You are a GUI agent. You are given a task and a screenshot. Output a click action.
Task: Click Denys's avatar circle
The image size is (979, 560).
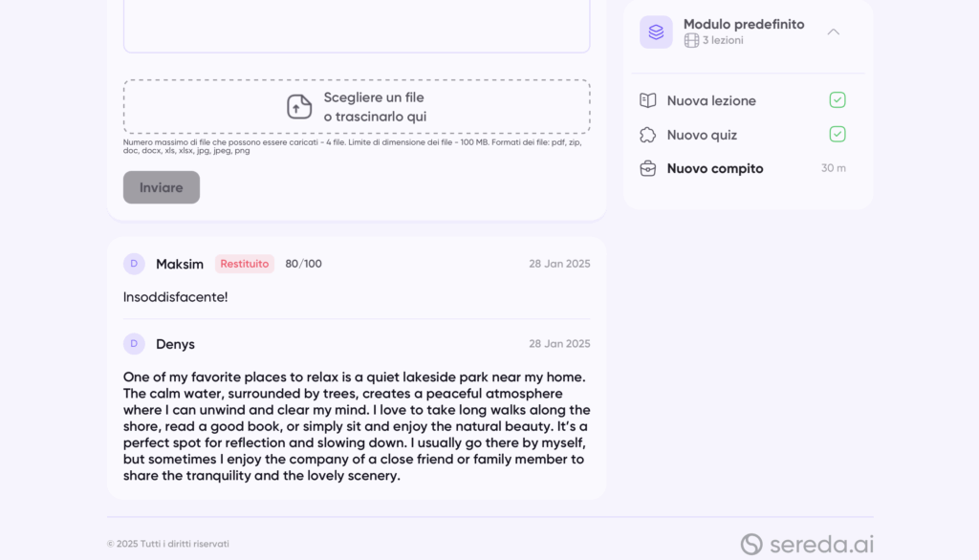134,344
